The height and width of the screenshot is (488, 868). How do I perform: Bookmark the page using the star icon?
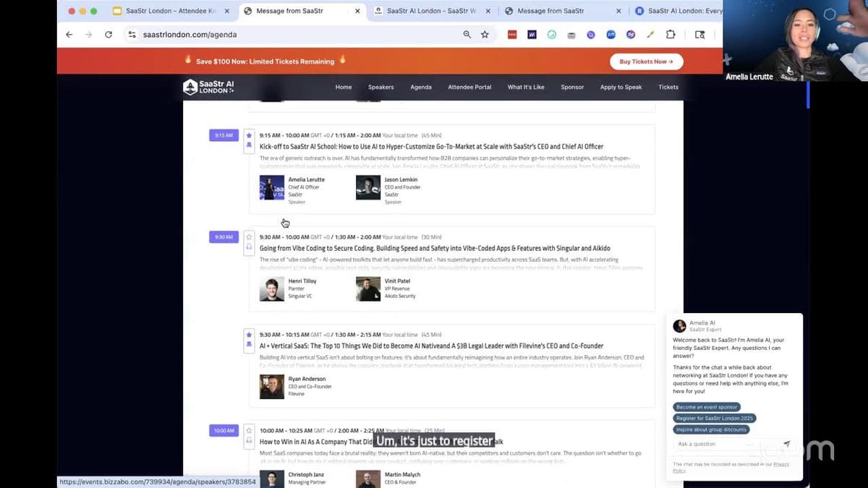(x=485, y=35)
